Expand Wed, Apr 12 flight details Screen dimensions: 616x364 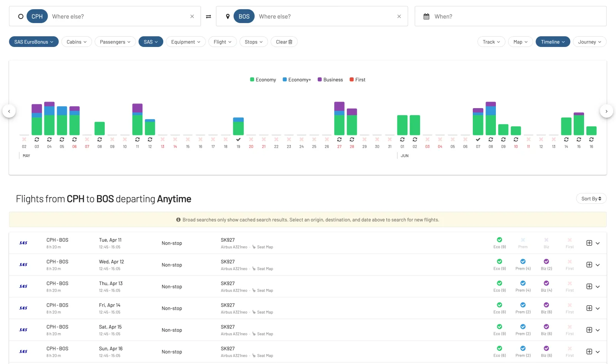coord(598,265)
